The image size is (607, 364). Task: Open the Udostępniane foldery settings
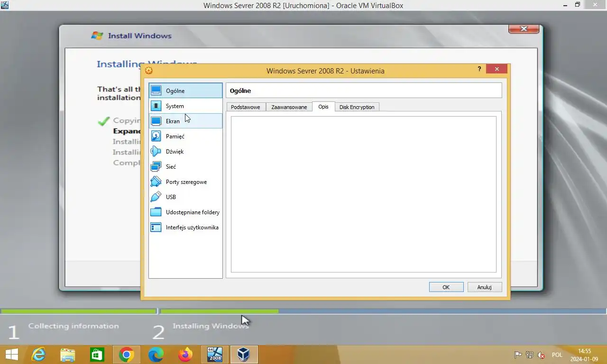click(185, 212)
